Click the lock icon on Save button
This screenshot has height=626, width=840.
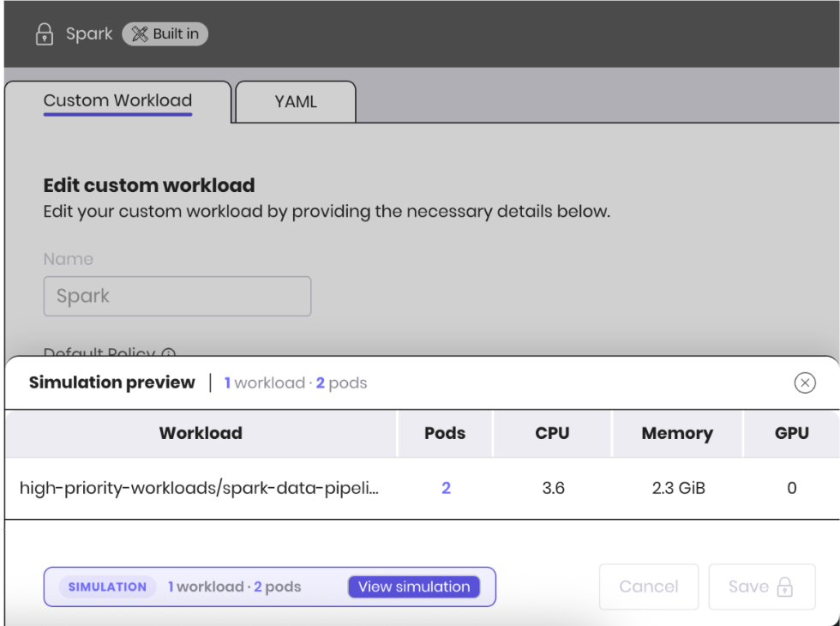point(785,587)
